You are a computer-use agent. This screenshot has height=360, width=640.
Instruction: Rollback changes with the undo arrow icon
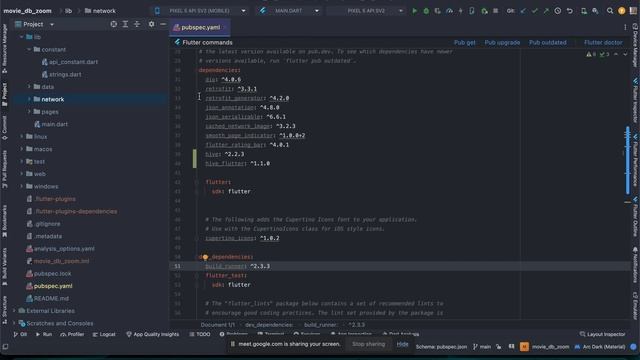[x=569, y=11]
